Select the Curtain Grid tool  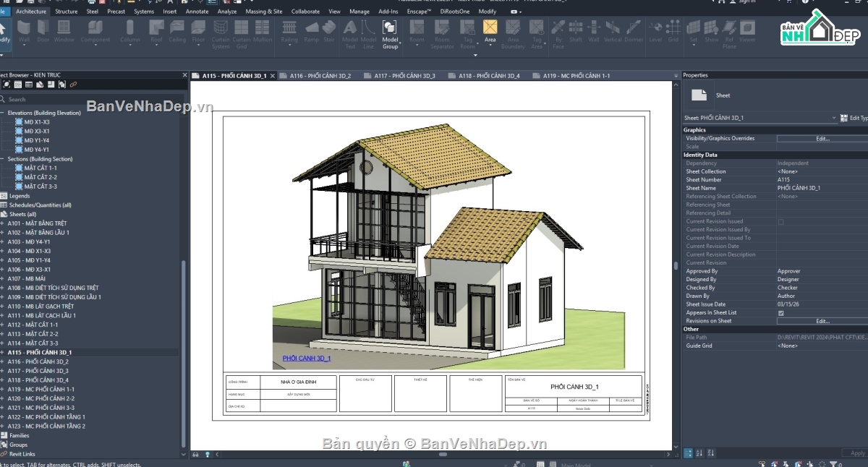pyautogui.click(x=242, y=35)
